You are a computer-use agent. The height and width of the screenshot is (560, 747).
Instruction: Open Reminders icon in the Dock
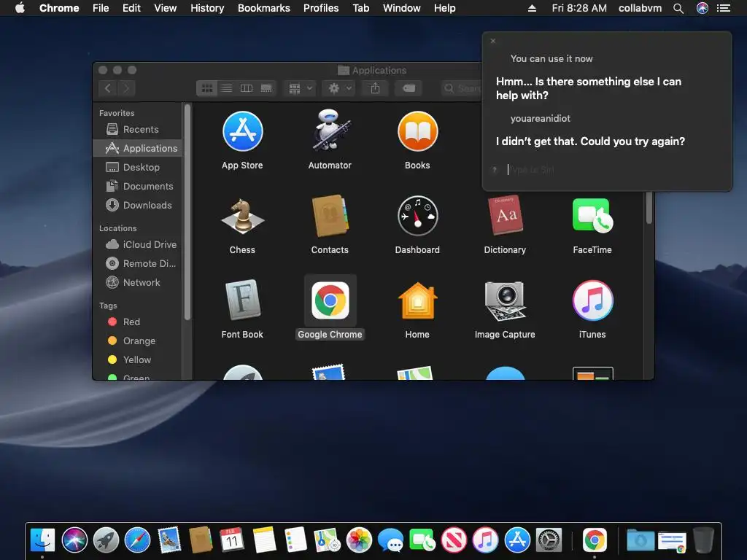click(x=295, y=540)
